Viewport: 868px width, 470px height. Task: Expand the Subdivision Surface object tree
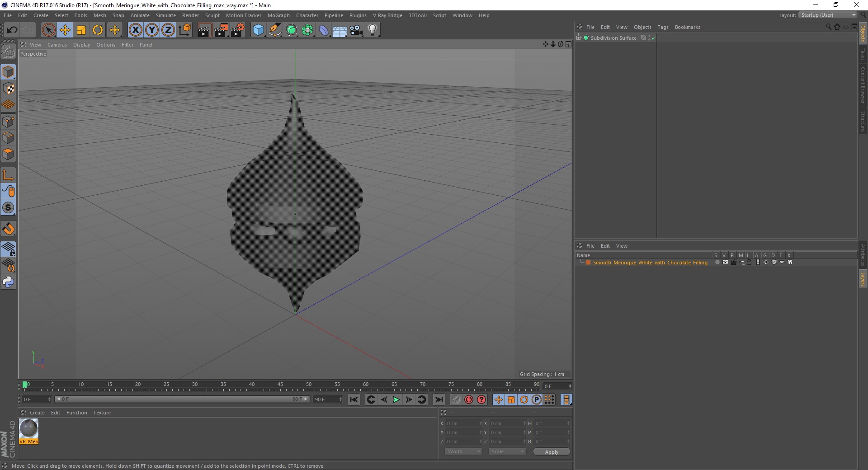click(x=579, y=38)
